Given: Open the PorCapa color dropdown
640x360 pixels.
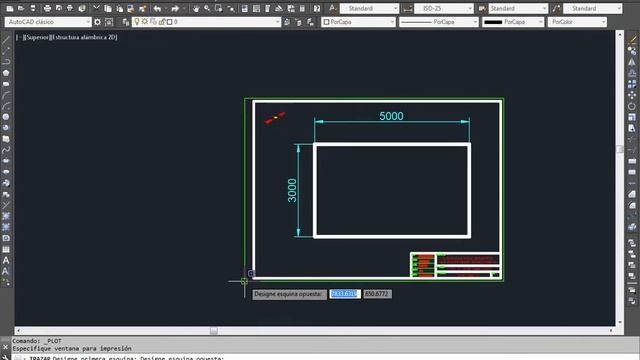Looking at the screenshot, I should coord(358,22).
